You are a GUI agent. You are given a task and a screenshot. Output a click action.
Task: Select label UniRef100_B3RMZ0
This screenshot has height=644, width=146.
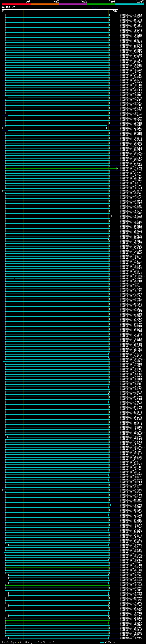pyautogui.click(x=131, y=208)
